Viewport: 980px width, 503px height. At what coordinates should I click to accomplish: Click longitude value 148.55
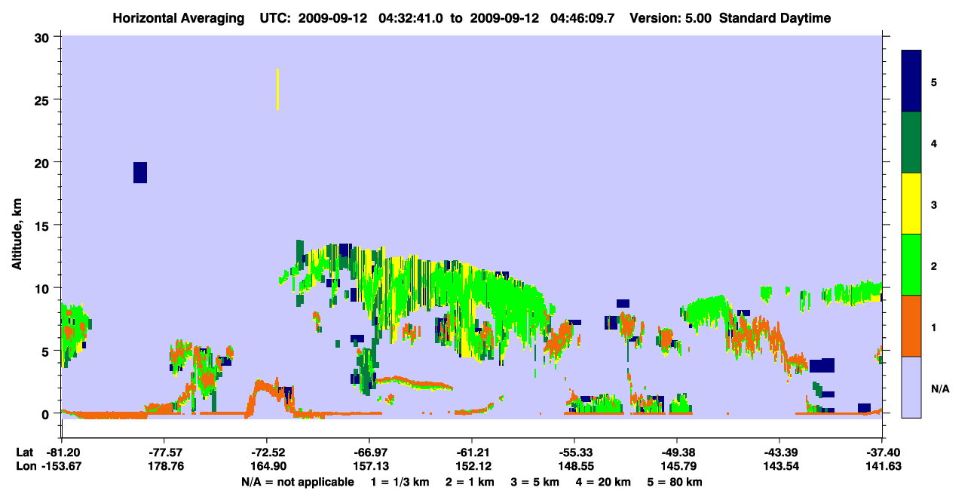click(x=574, y=467)
